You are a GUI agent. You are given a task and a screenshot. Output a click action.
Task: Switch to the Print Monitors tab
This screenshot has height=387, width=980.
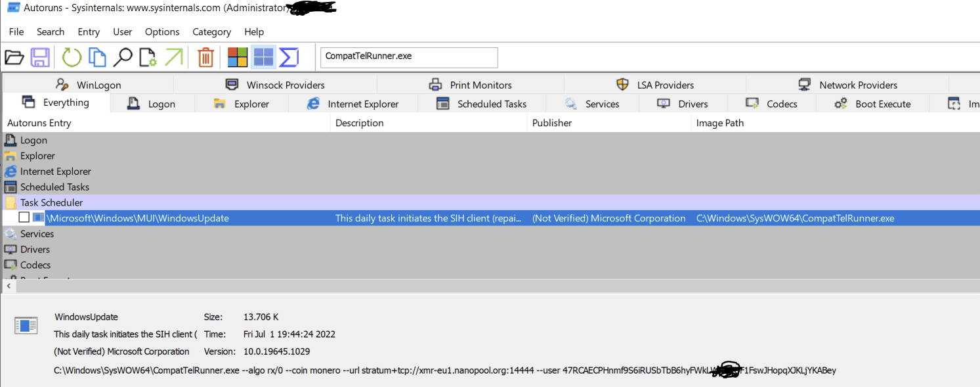tap(470, 85)
